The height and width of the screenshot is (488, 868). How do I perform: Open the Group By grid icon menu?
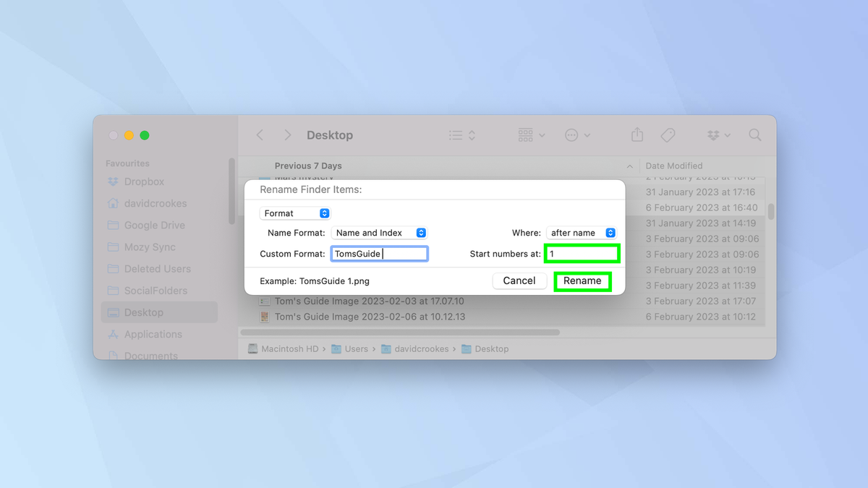coord(532,135)
